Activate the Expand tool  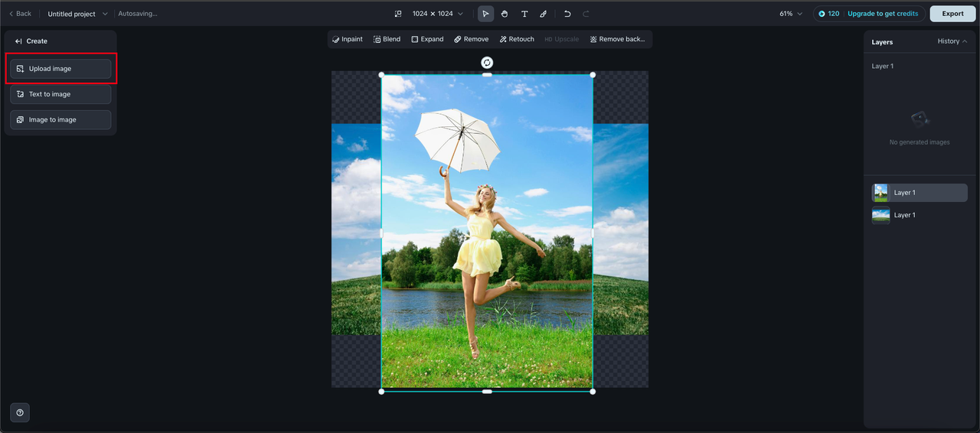pyautogui.click(x=427, y=39)
